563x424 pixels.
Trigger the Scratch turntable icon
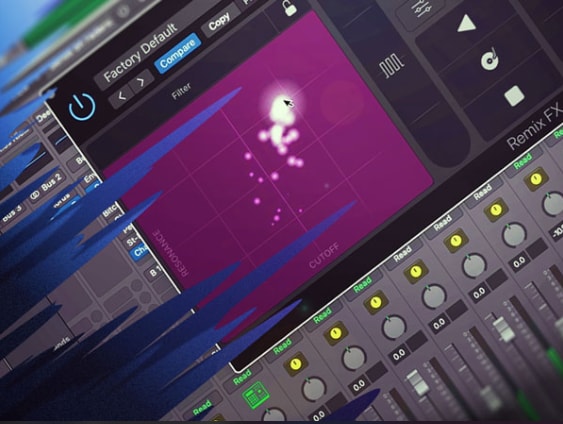[x=490, y=59]
